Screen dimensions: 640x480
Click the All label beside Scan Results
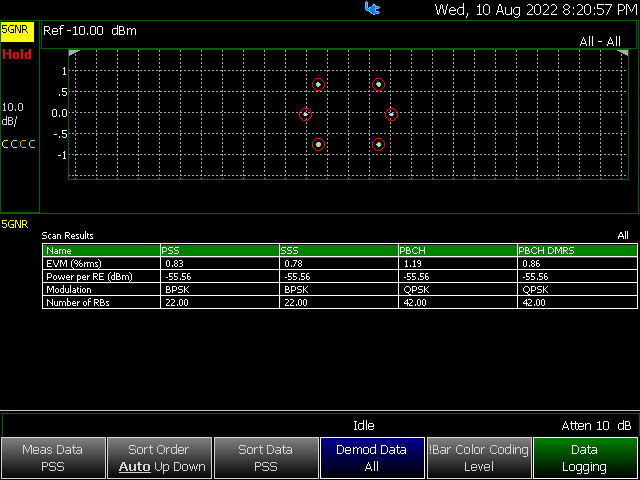tap(623, 236)
